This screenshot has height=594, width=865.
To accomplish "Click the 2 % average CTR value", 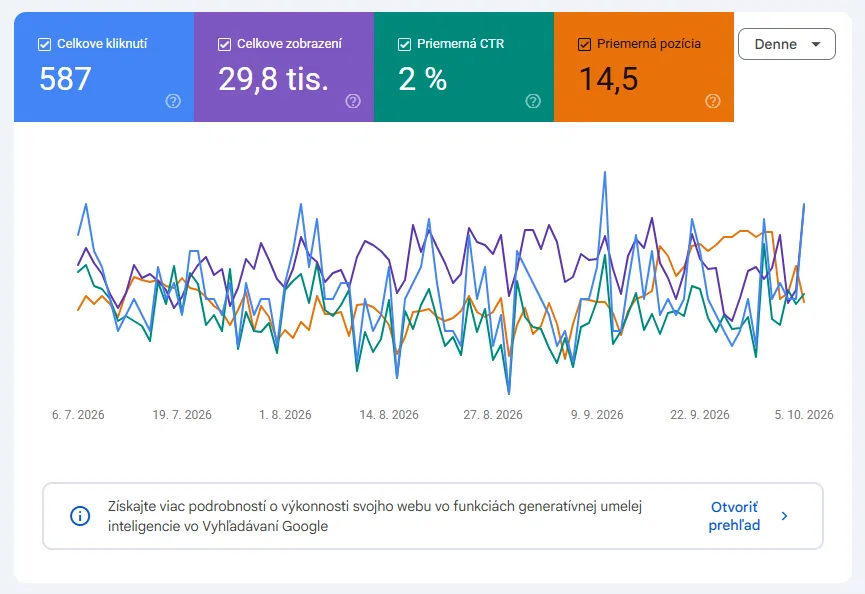I will tap(423, 79).
